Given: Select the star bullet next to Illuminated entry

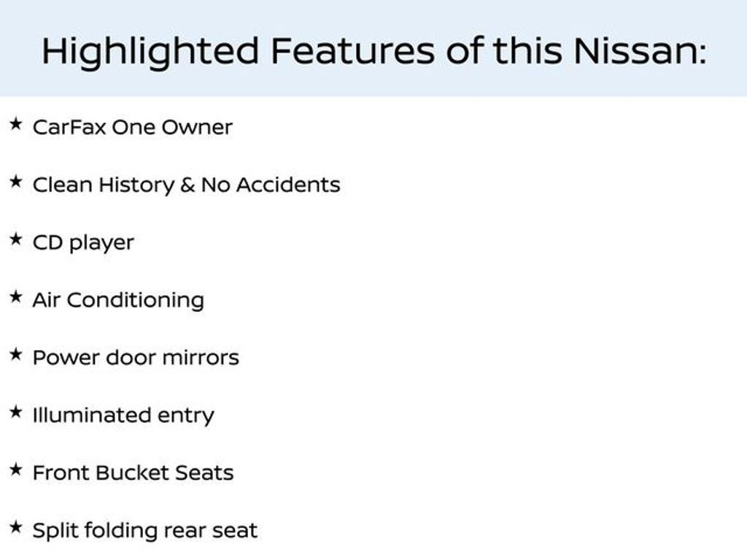Looking at the screenshot, I should (16, 413).
